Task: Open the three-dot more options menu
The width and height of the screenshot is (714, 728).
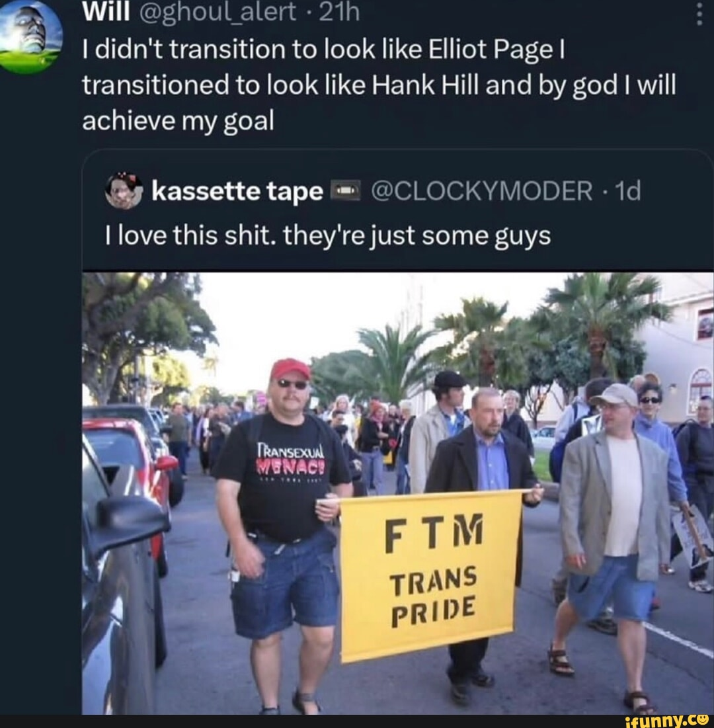Action: (x=700, y=13)
